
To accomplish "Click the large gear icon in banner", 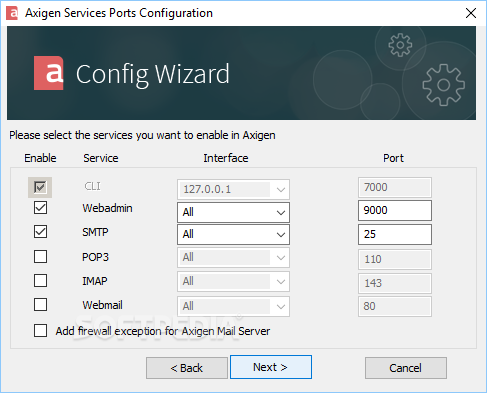I will 443,85.
